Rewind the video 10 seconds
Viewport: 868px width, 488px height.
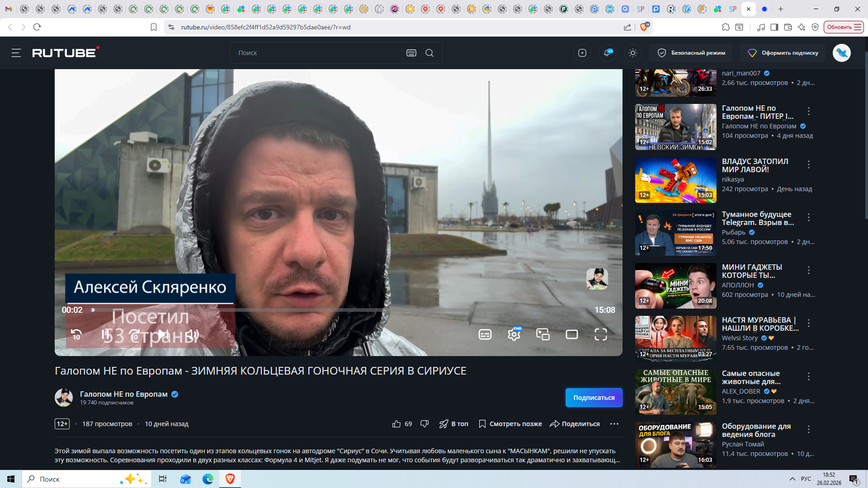[76, 334]
